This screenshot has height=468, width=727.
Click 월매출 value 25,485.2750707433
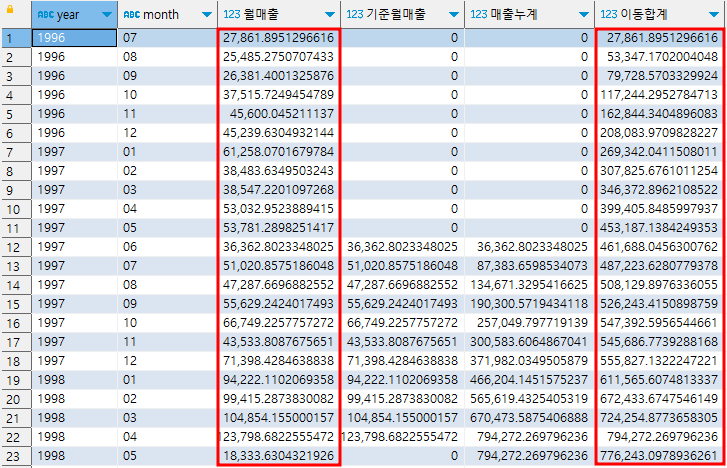coord(278,57)
